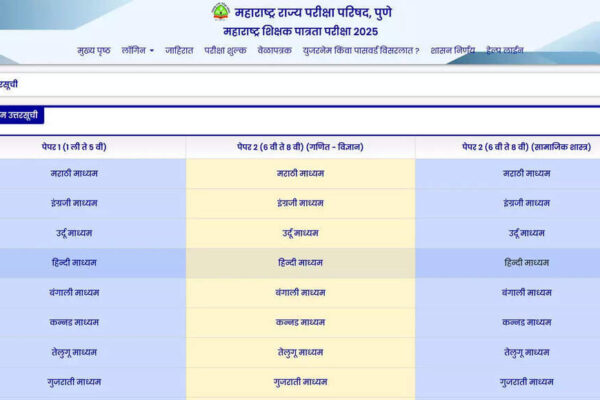The width and height of the screenshot is (600, 400).
Task: Open सामाजिक शास्त्र बंगाली माध्यम answer key
Action: pos(527,292)
